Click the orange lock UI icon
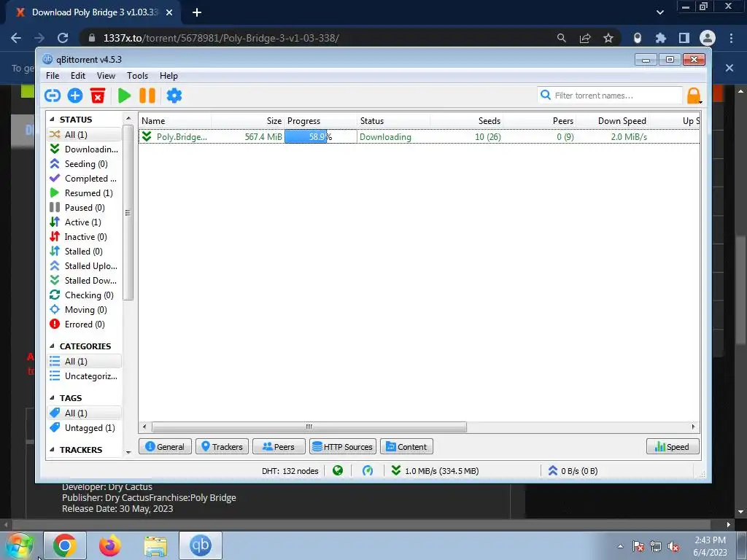Viewport: 747px width, 560px height. [694, 96]
